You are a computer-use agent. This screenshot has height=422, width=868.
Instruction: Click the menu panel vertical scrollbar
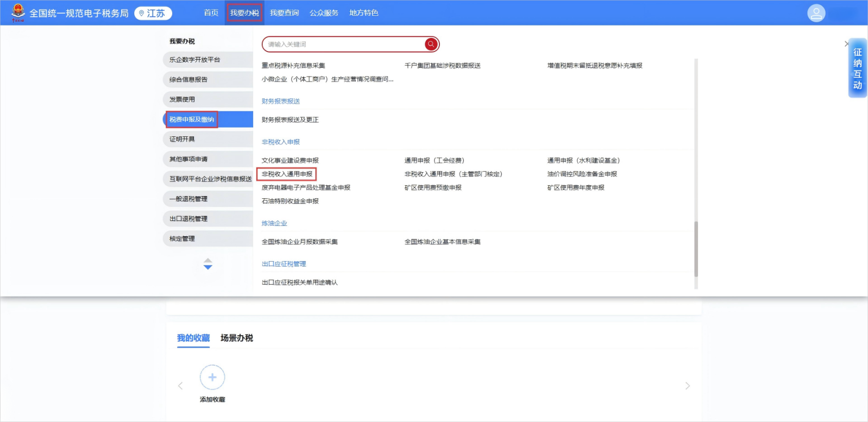click(696, 249)
